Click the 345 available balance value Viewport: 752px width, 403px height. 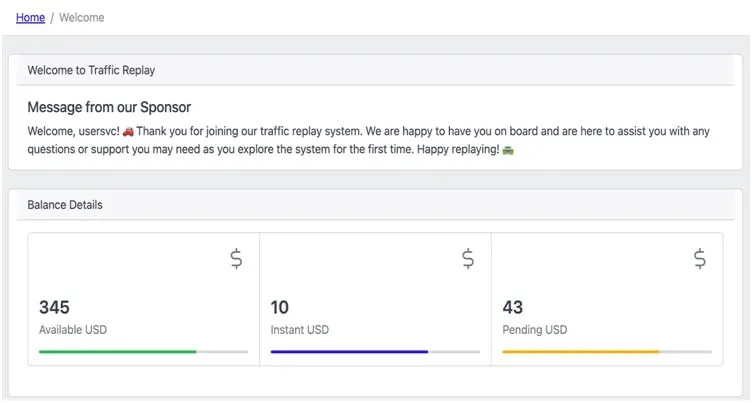[54, 307]
